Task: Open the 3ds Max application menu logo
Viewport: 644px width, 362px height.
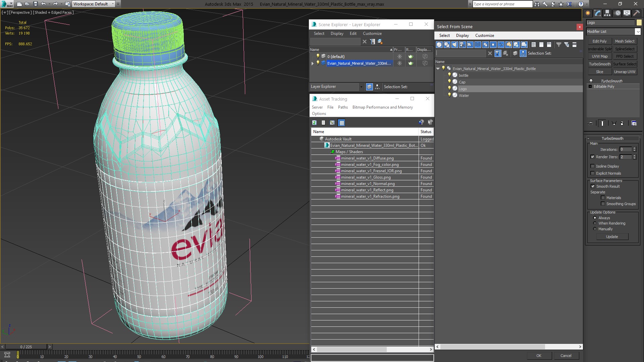Action: point(7,4)
